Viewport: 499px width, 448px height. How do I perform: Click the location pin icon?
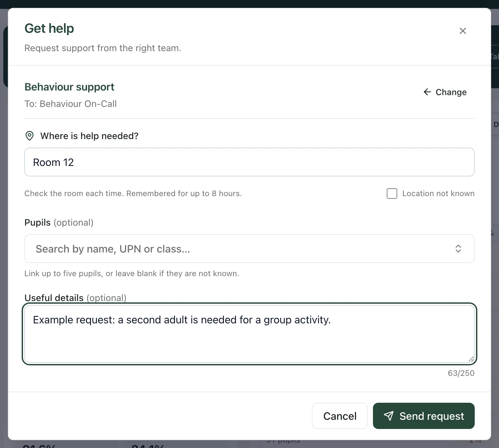[x=30, y=136]
